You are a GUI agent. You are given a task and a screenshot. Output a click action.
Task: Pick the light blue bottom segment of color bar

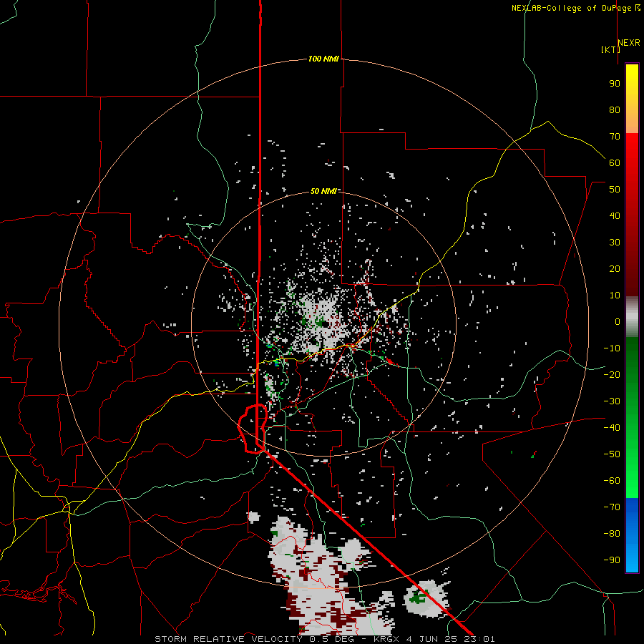(x=632, y=560)
